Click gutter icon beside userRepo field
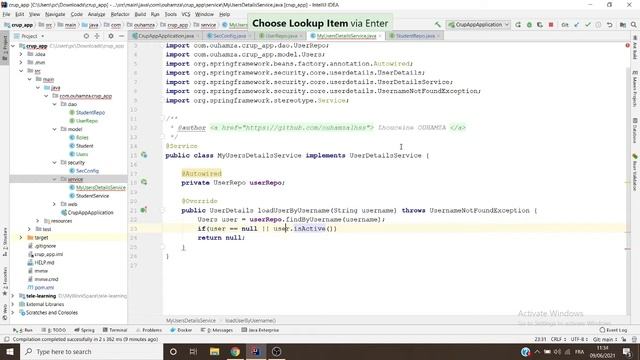The height and width of the screenshot is (360, 640). (x=144, y=182)
